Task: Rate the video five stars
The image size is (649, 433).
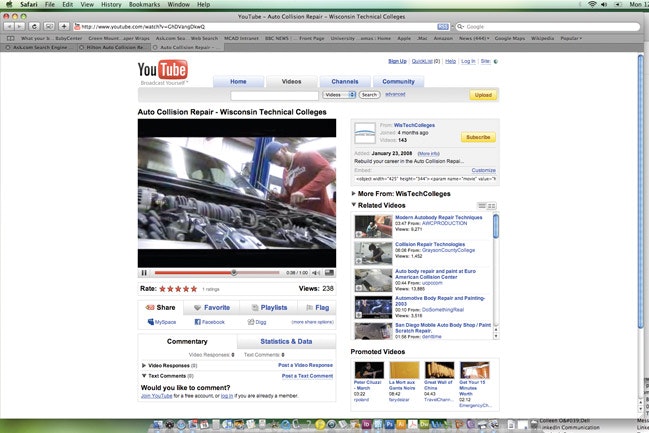Action: point(194,289)
